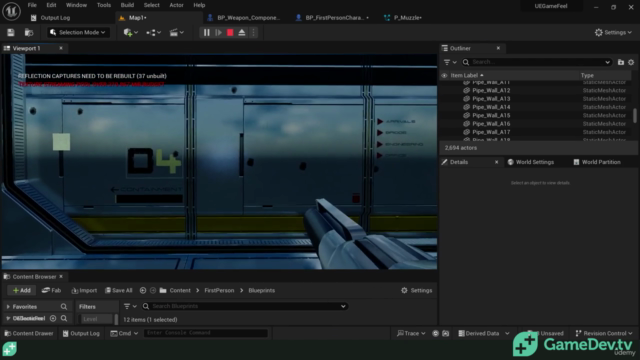Image resolution: width=640 pixels, height=360 pixels.
Task: Toggle the Outliner visibility column header
Action: (x=444, y=76)
